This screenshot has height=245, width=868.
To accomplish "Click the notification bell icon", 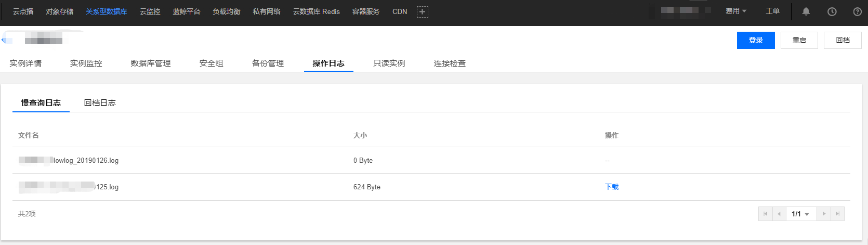I will tap(806, 11).
